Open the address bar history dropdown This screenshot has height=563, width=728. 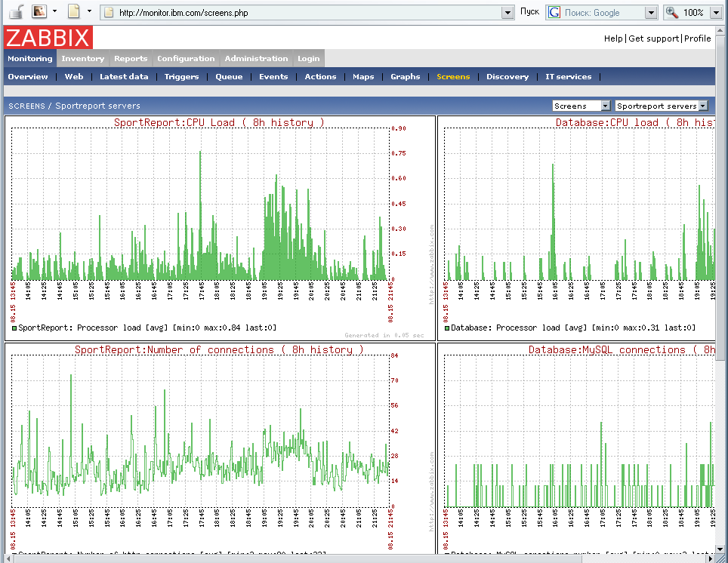point(508,13)
